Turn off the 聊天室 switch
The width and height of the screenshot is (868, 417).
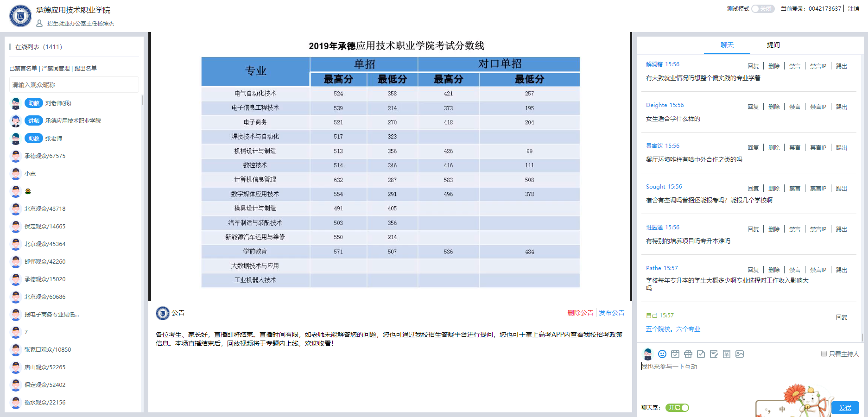point(678,408)
